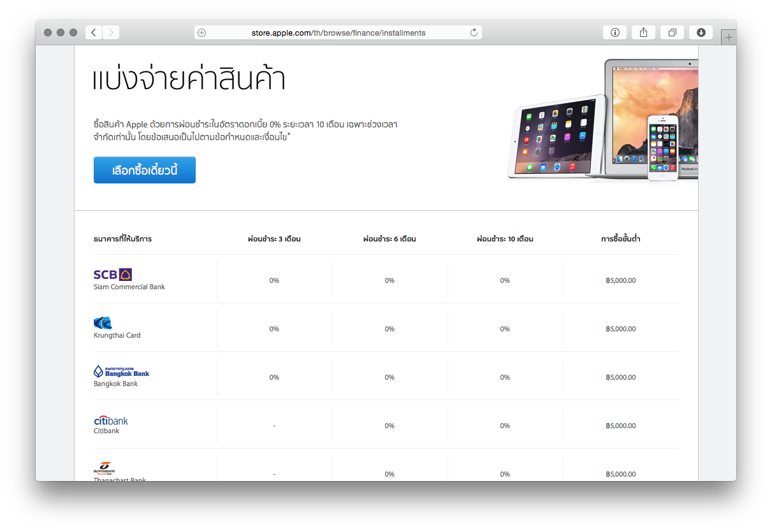Click the iPad, Mac and iPhone product image

click(602, 120)
